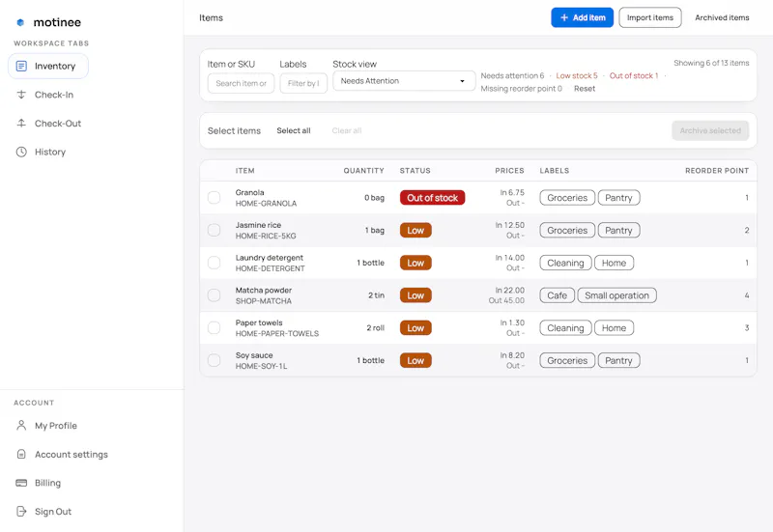Image resolution: width=773 pixels, height=532 pixels.
Task: Focus the Filter by labels field
Action: pos(303,83)
